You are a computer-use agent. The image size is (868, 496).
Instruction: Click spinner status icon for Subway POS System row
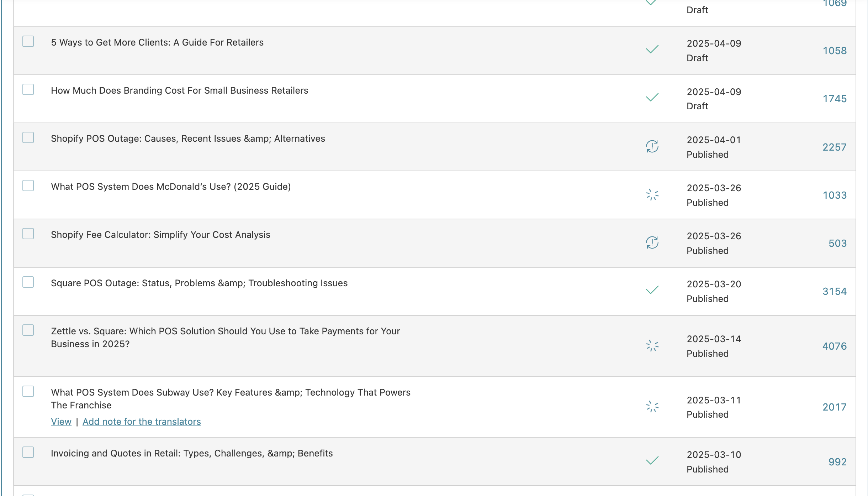click(652, 406)
